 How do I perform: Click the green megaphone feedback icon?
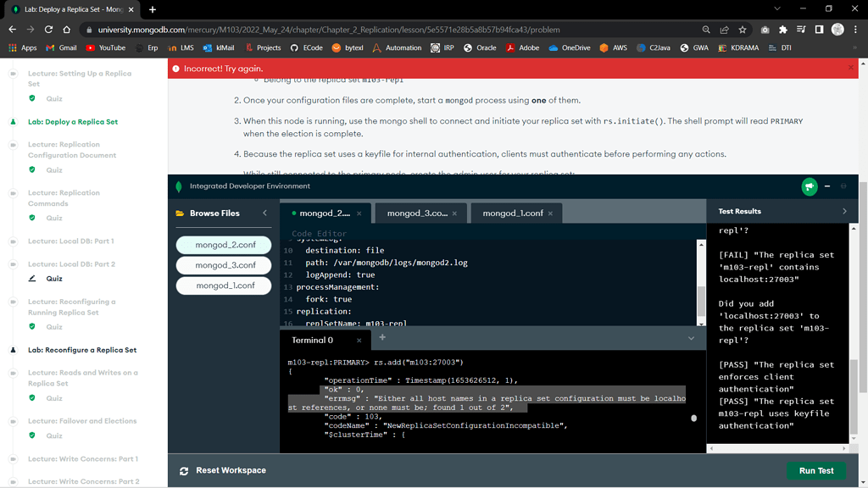coord(809,186)
